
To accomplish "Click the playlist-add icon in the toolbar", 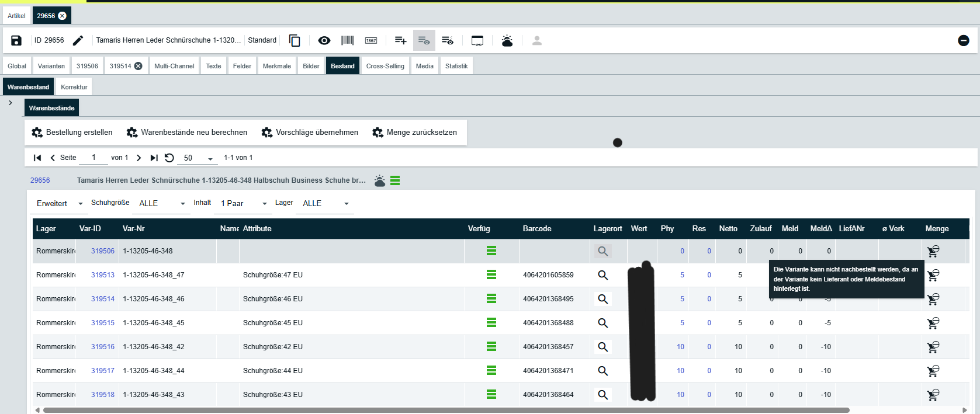I will tap(400, 40).
